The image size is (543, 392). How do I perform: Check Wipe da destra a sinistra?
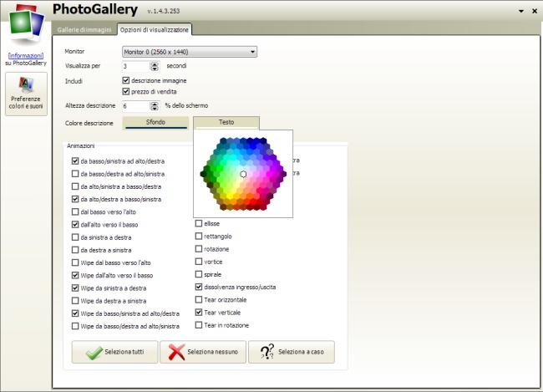click(75, 301)
